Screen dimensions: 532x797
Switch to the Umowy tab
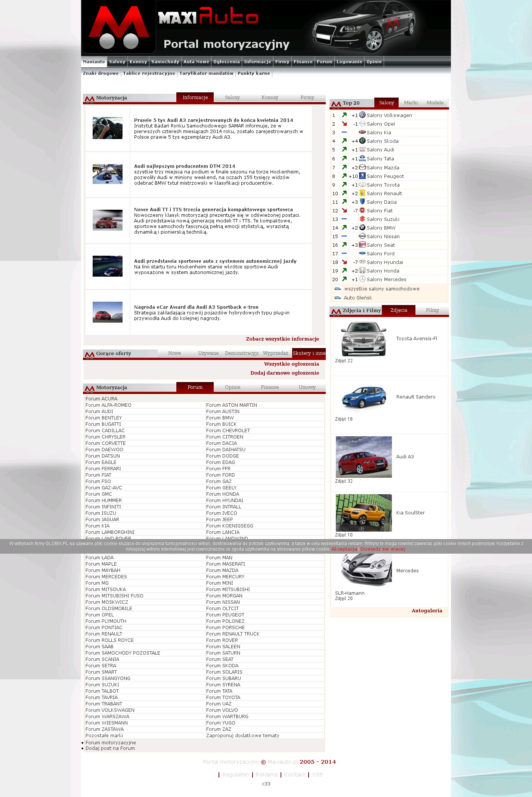pos(307,387)
